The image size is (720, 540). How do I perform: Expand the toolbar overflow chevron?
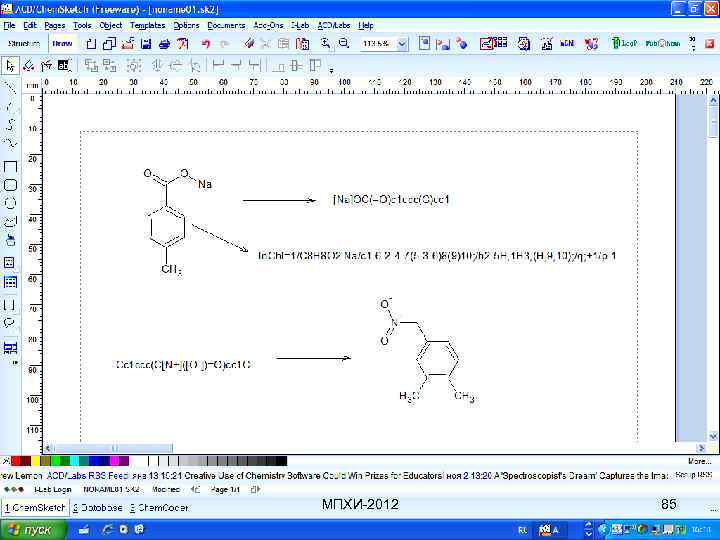[x=693, y=44]
